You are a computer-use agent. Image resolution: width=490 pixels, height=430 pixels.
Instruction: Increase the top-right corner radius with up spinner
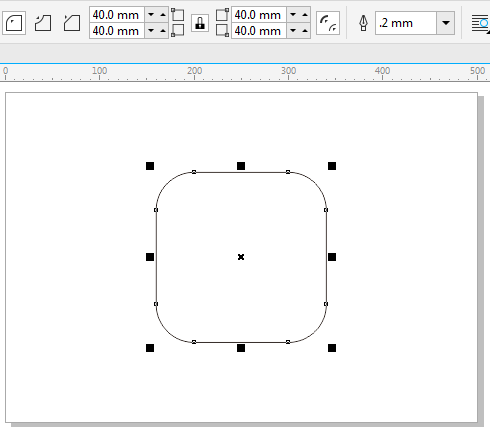pyautogui.click(x=305, y=15)
